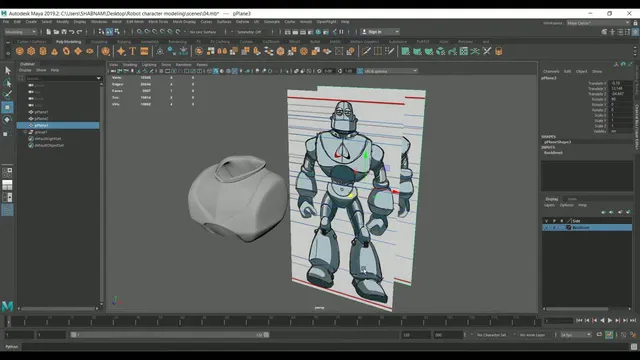Viewport: 640px width, 360px height.
Task: Switch to the Sculpting shelf tab
Action: coord(99,42)
